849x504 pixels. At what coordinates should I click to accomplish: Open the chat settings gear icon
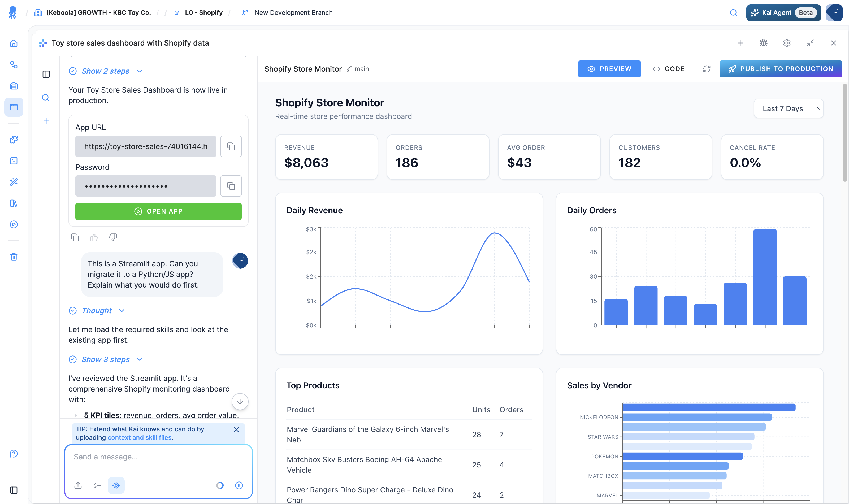click(x=787, y=43)
